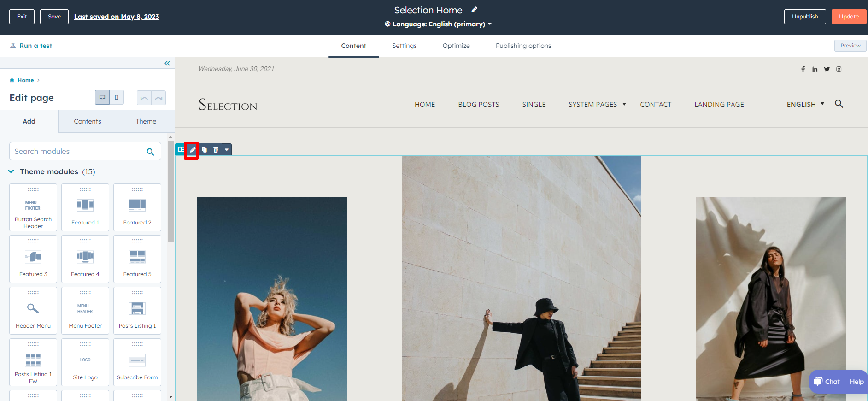The image size is (868, 401).
Task: Delete module using trash icon
Action: (x=216, y=150)
